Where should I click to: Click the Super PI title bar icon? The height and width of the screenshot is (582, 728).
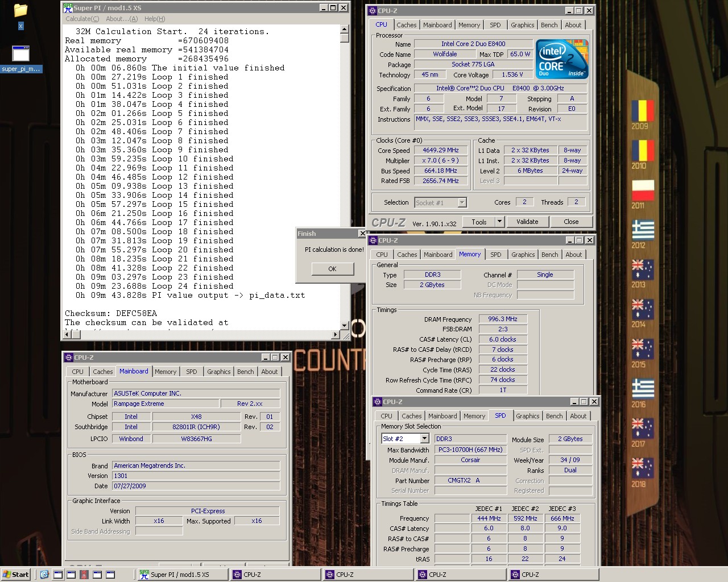(68, 7)
